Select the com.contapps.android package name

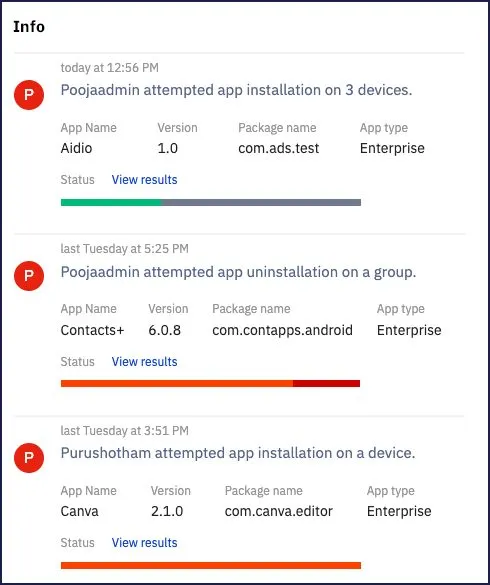[x=282, y=330]
